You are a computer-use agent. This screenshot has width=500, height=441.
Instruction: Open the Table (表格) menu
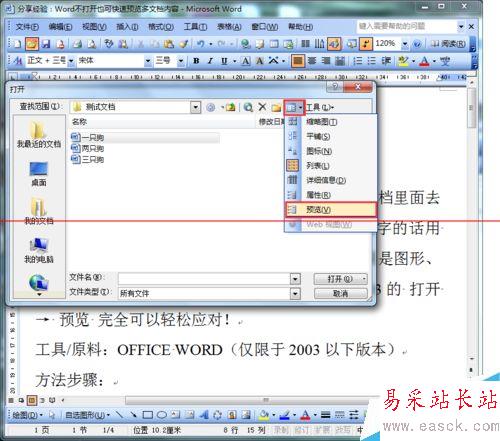(229, 27)
